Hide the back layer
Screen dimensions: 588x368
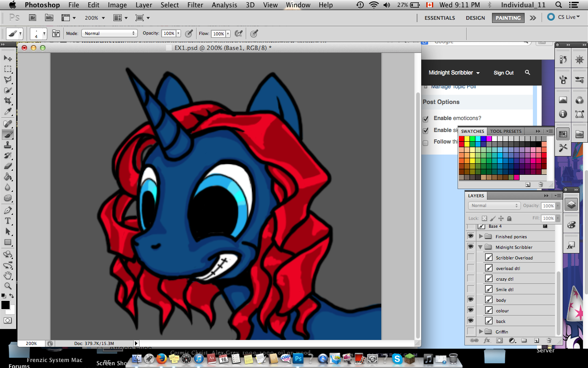point(470,321)
